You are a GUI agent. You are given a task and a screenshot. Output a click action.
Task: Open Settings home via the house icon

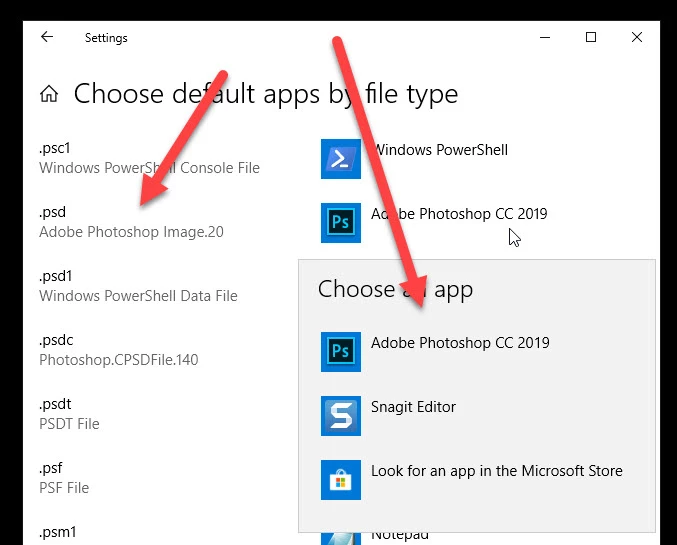pos(49,94)
